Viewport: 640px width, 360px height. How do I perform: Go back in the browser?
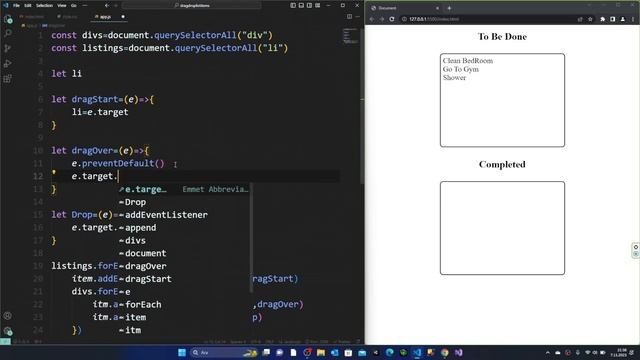pyautogui.click(x=371, y=19)
